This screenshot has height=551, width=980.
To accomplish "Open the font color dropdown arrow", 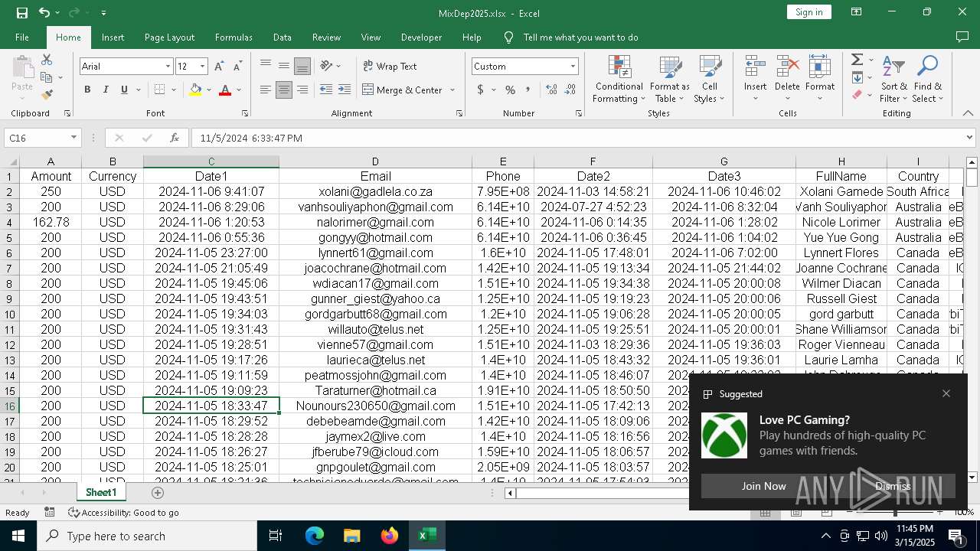I will pyautogui.click(x=239, y=90).
